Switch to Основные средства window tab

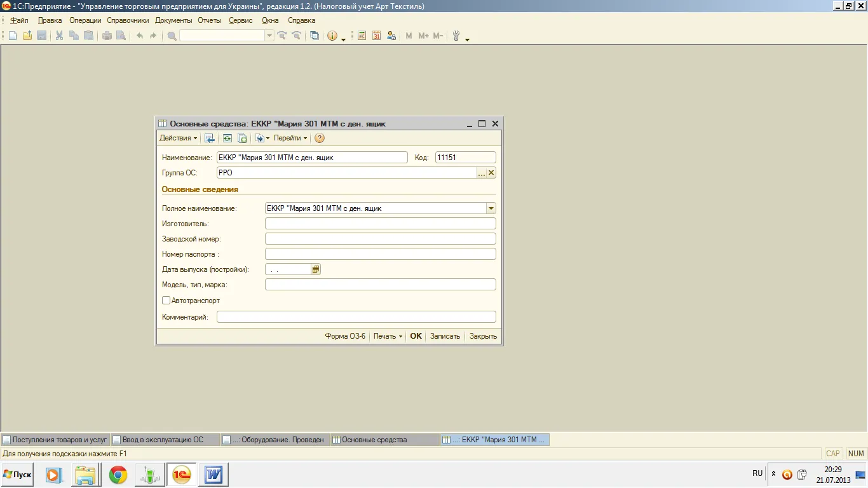click(384, 439)
